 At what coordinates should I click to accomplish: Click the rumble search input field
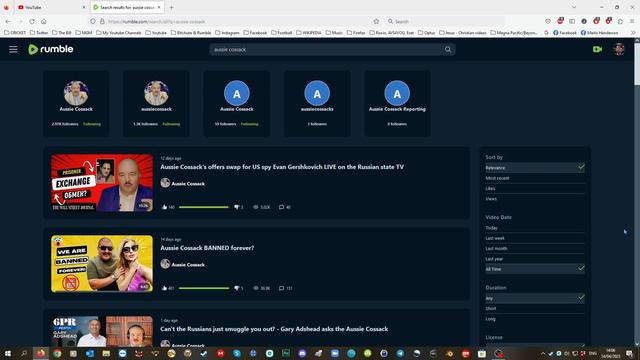(327, 49)
